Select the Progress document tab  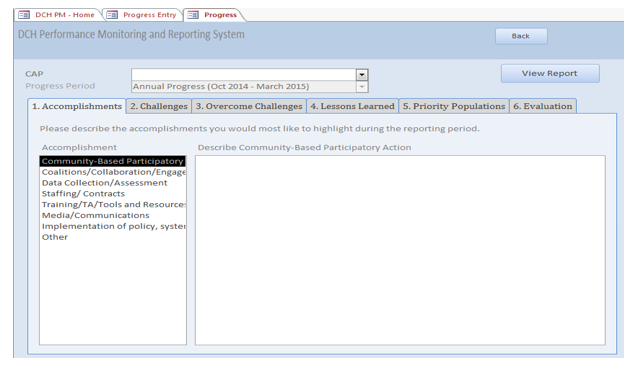tap(214, 15)
